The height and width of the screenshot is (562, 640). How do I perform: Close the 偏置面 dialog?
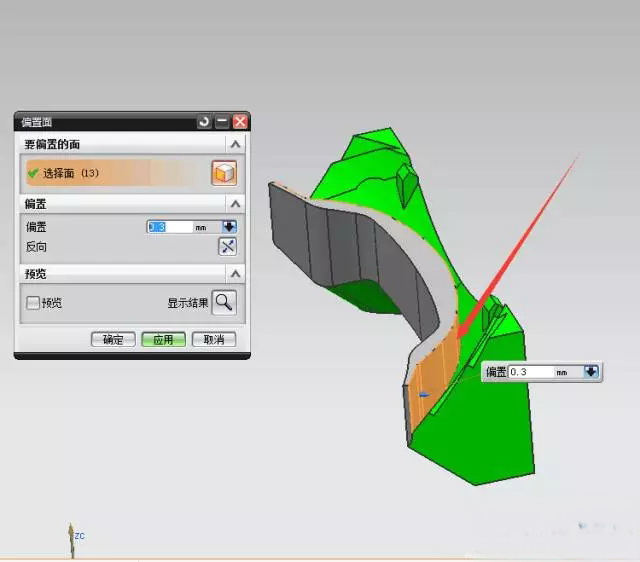point(240,121)
